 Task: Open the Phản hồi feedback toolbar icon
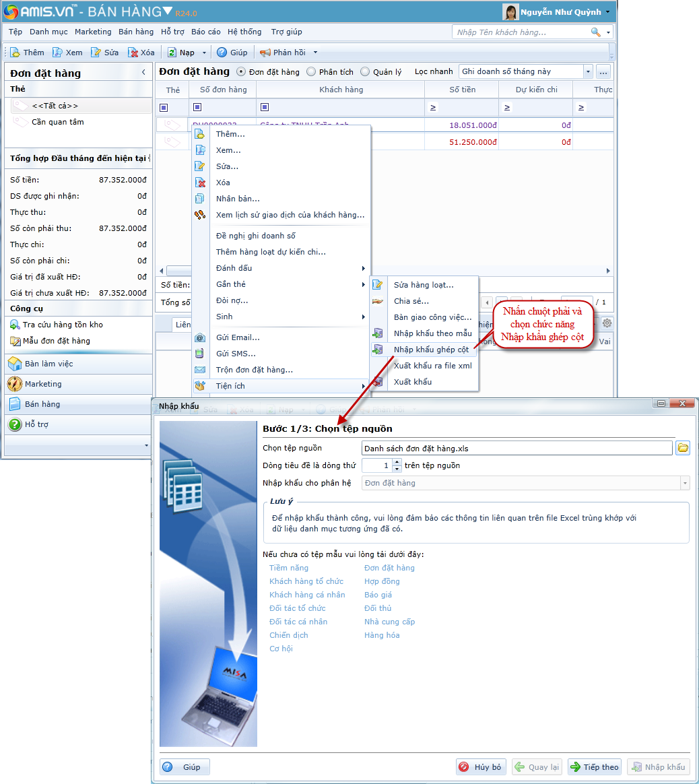point(265,53)
